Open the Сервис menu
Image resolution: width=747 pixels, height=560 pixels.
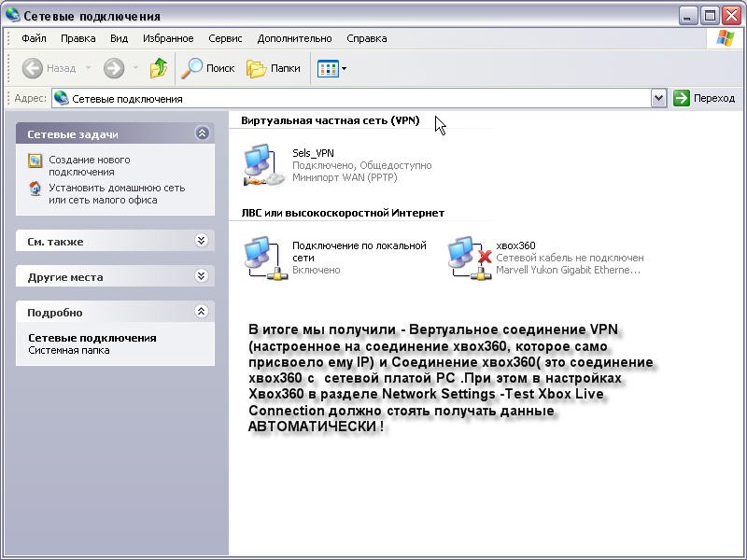(x=225, y=38)
